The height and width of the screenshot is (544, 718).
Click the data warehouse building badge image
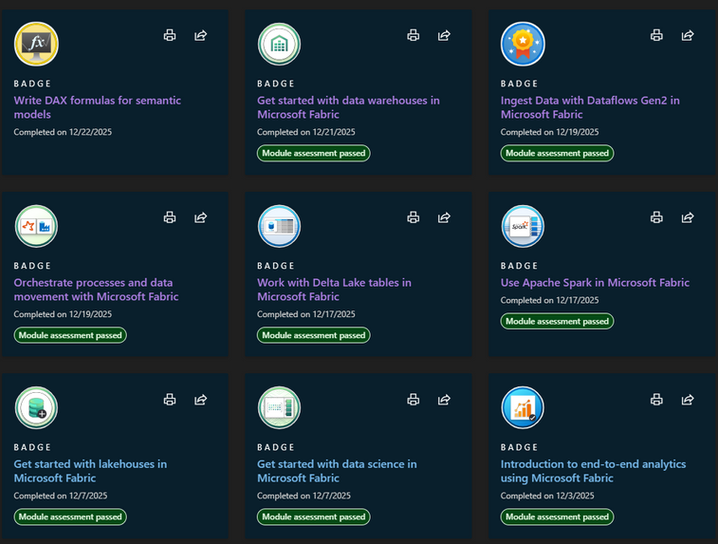(x=279, y=44)
